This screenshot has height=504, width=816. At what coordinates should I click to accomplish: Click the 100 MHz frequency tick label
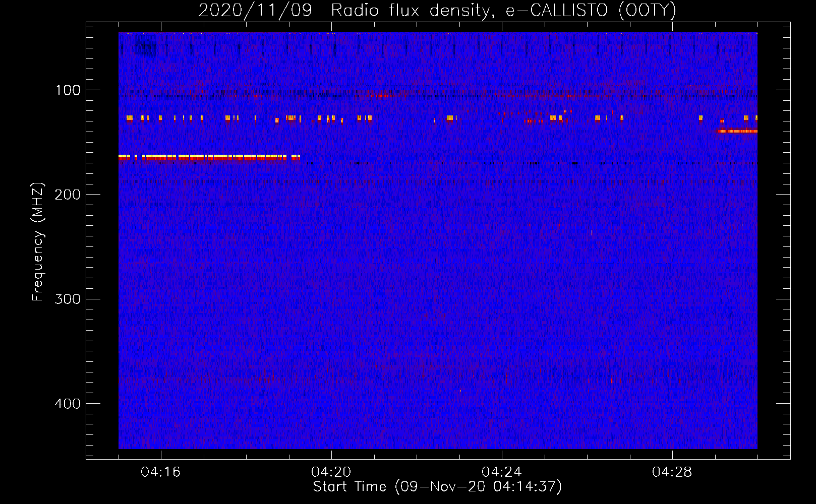tap(68, 90)
